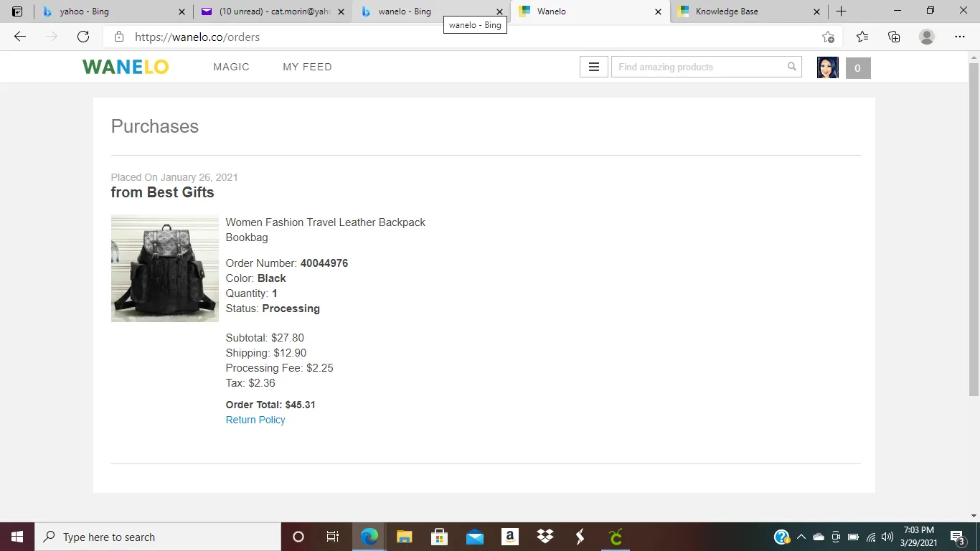Open a new browser tab
The width and height of the screenshot is (980, 551).
point(842,11)
